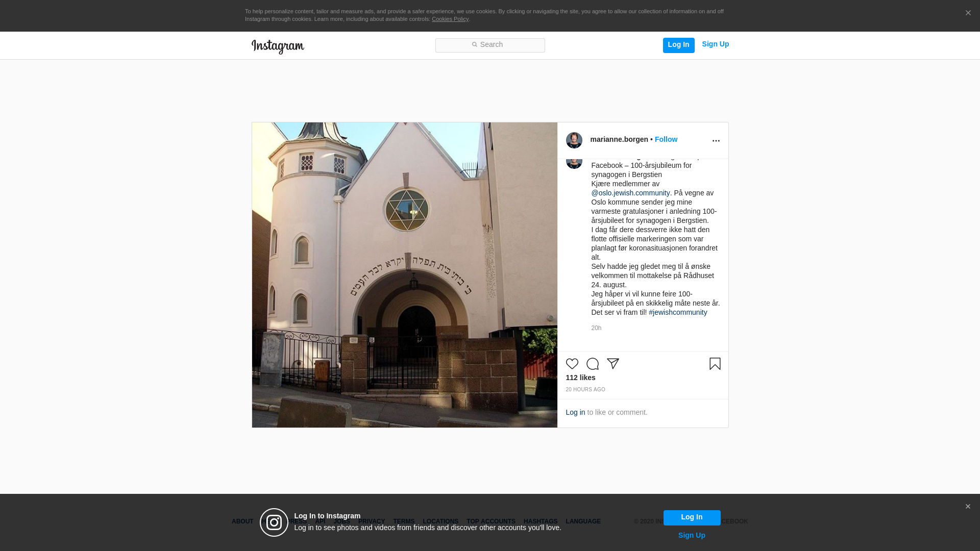Image resolution: width=980 pixels, height=551 pixels.
Task: Click the Log In button in header
Action: 678,45
